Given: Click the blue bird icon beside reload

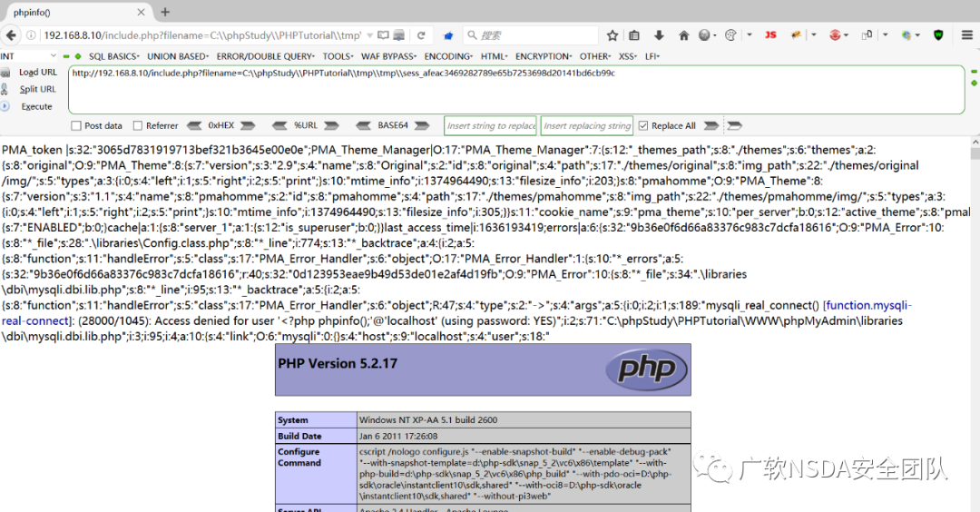Looking at the screenshot, I should click(447, 35).
